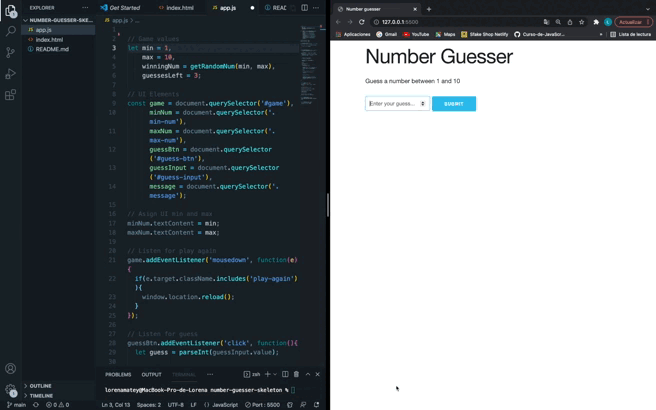Screen dimensions: 656x410
Task: Split the editor to the right
Action: pyautogui.click(x=305, y=8)
